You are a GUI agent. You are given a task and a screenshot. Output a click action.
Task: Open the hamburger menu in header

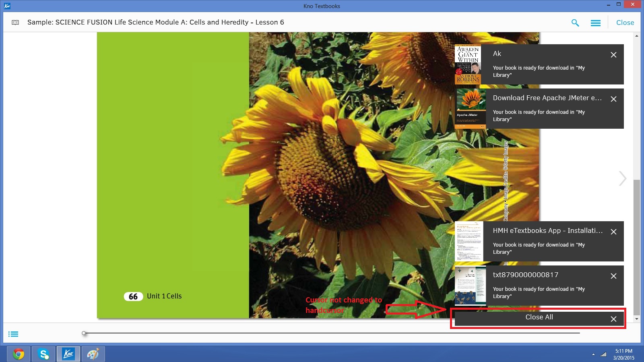[x=596, y=23]
